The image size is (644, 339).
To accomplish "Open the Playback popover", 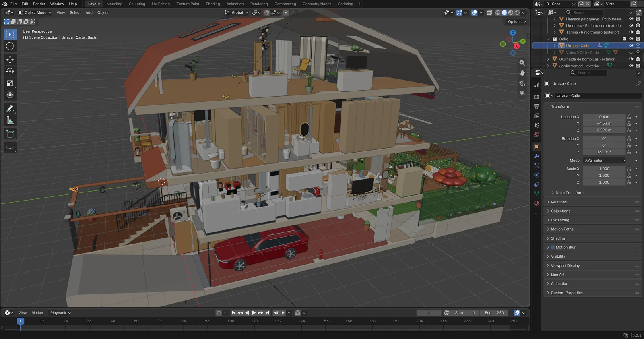I will tap(60, 313).
